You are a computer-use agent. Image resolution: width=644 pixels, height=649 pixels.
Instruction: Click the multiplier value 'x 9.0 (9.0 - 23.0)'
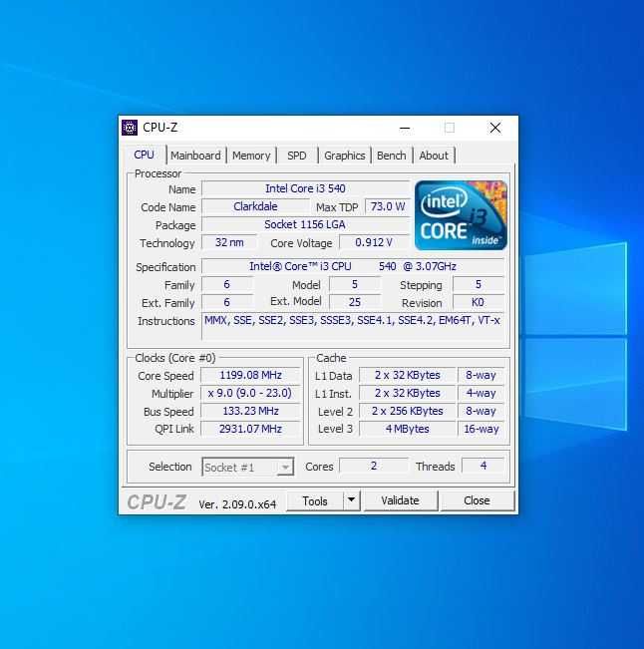point(250,393)
